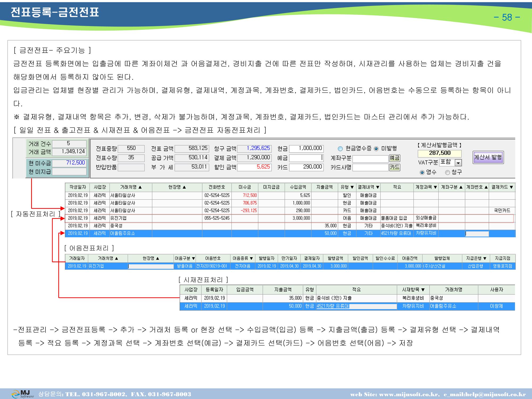
Task: Click the 4521차량 유류대 editable 적요 field
Action: coord(356,306)
